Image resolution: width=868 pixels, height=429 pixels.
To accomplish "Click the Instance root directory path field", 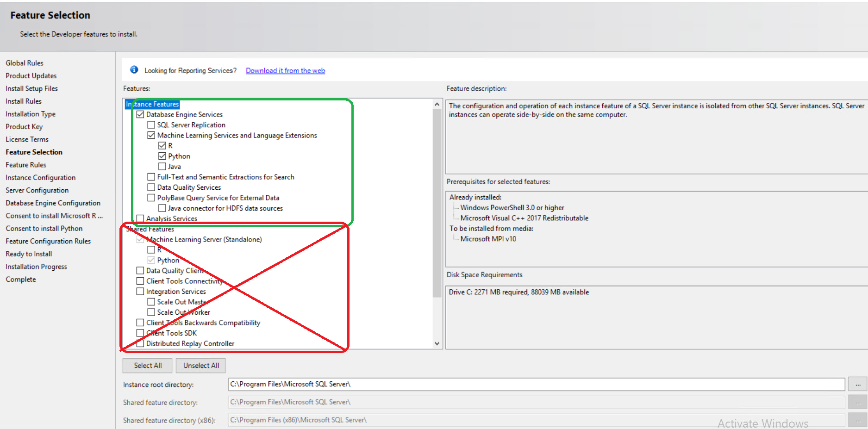I will click(537, 384).
